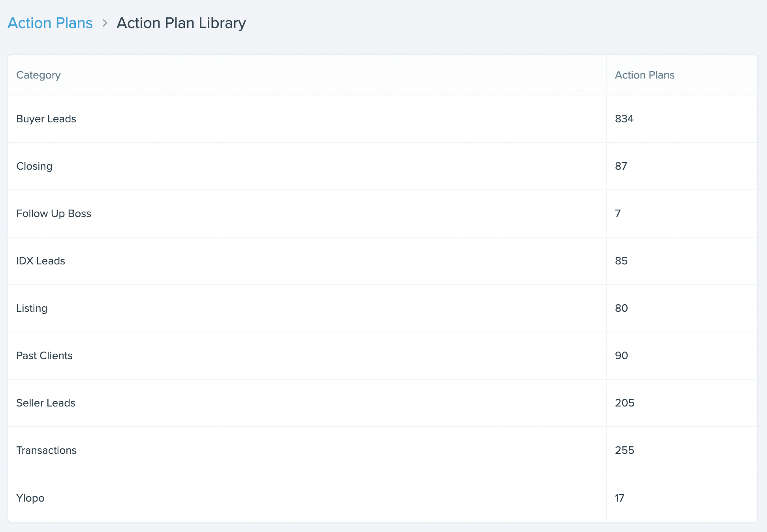767x532 pixels.
Task: Sort table by the Action Plans column header
Action: click(x=645, y=75)
